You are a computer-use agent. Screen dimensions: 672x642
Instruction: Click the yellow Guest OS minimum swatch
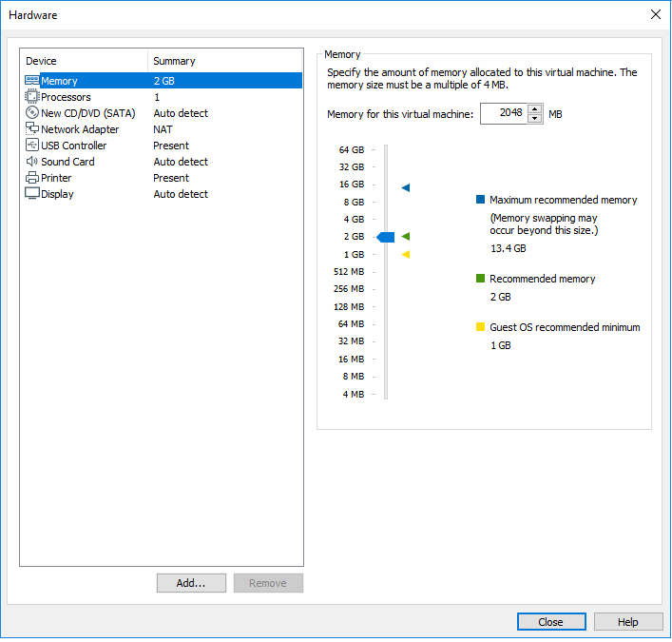pos(480,327)
